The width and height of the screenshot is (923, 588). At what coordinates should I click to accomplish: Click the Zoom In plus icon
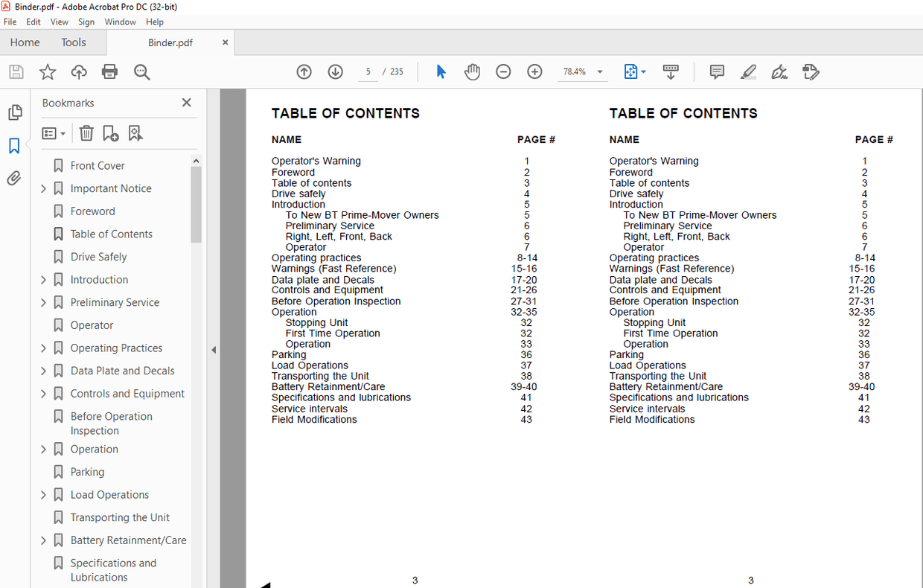(534, 72)
